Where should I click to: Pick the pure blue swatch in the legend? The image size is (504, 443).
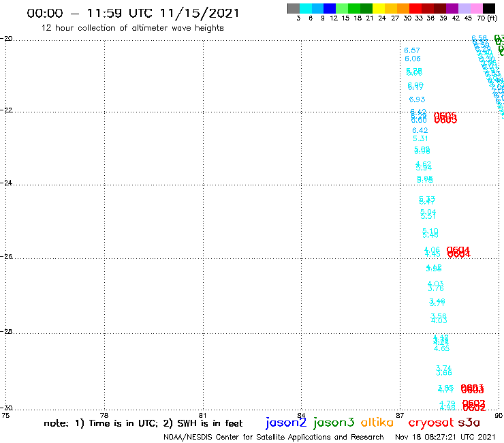[330, 8]
